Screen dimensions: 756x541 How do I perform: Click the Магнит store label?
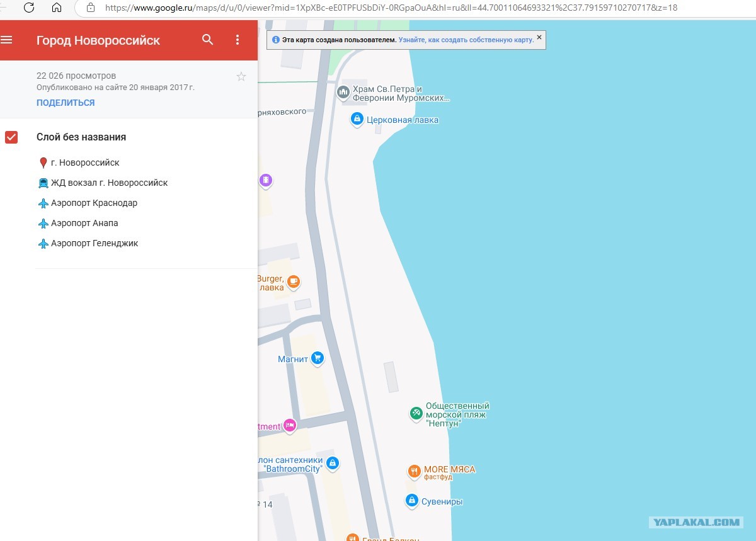(x=293, y=359)
